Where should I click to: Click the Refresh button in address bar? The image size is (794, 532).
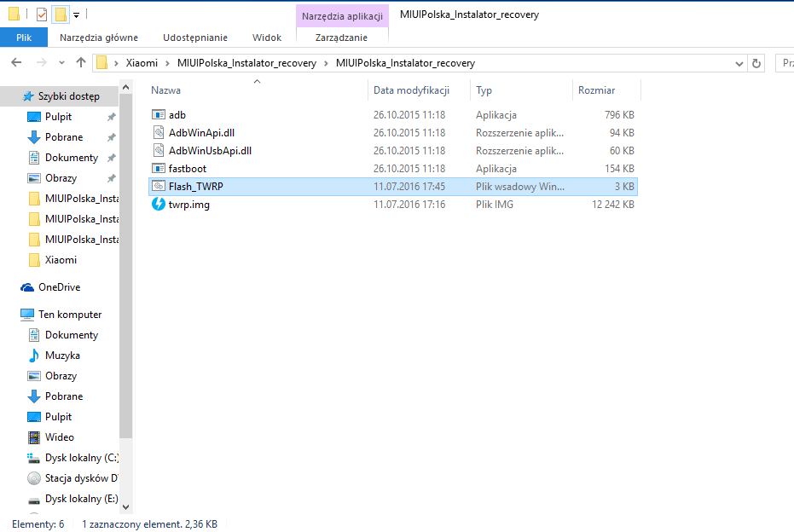click(x=756, y=63)
